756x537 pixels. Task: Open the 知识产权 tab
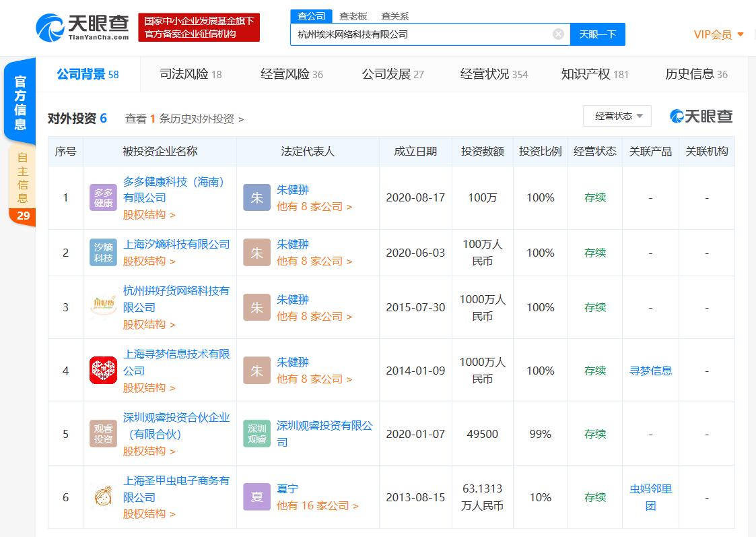pyautogui.click(x=594, y=74)
